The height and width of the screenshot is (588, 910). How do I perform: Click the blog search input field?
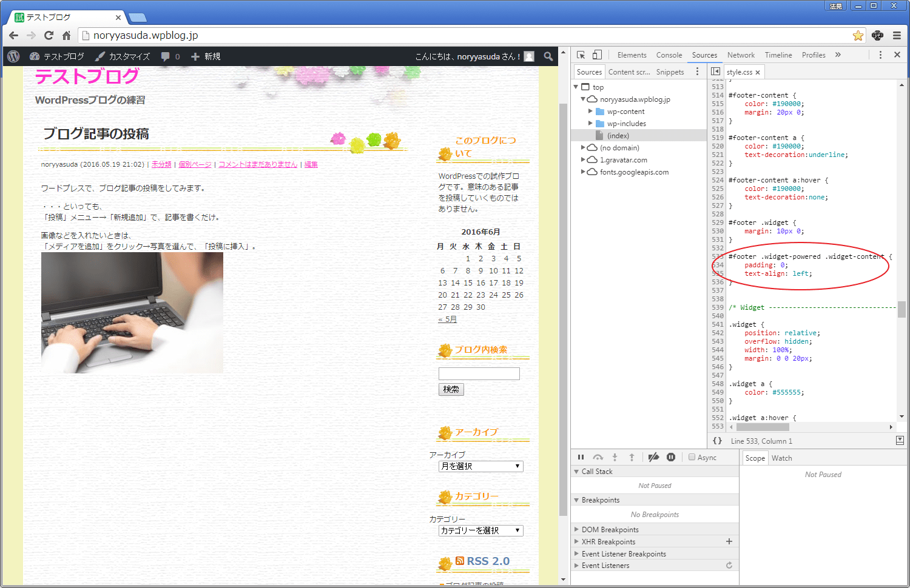pyautogui.click(x=479, y=373)
